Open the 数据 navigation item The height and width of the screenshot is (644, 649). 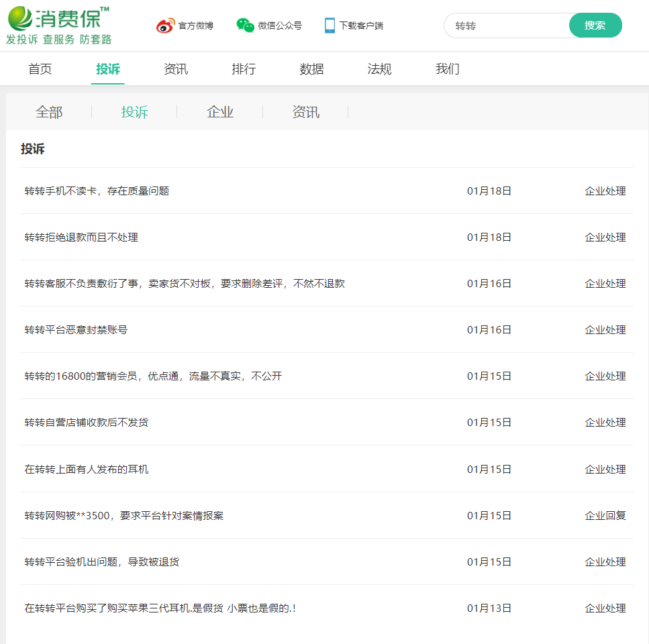tap(311, 68)
